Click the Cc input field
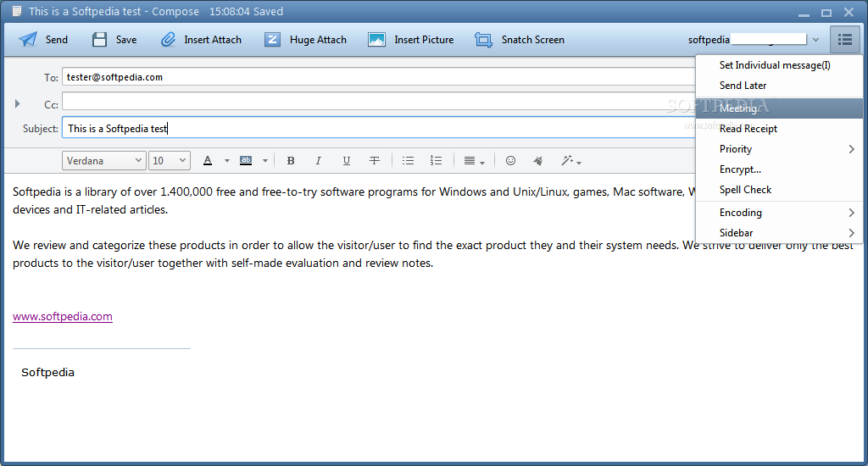This screenshot has width=868, height=466. 379,102
